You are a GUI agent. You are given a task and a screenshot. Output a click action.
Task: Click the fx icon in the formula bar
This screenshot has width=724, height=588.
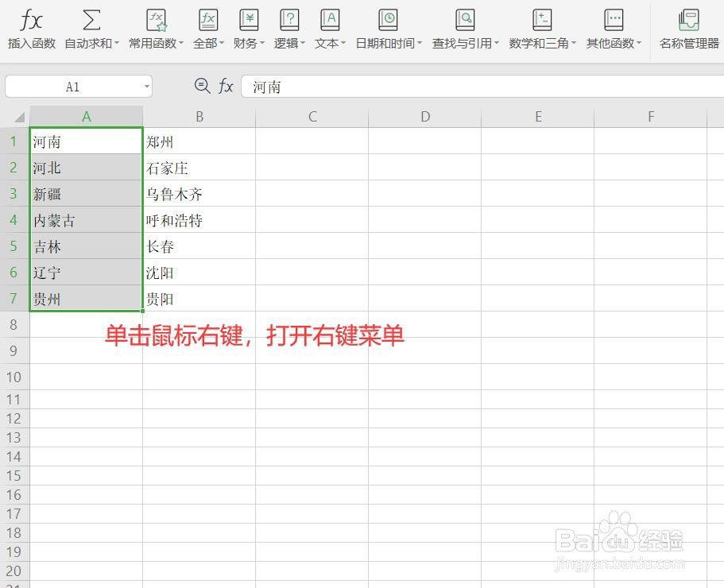(x=226, y=86)
